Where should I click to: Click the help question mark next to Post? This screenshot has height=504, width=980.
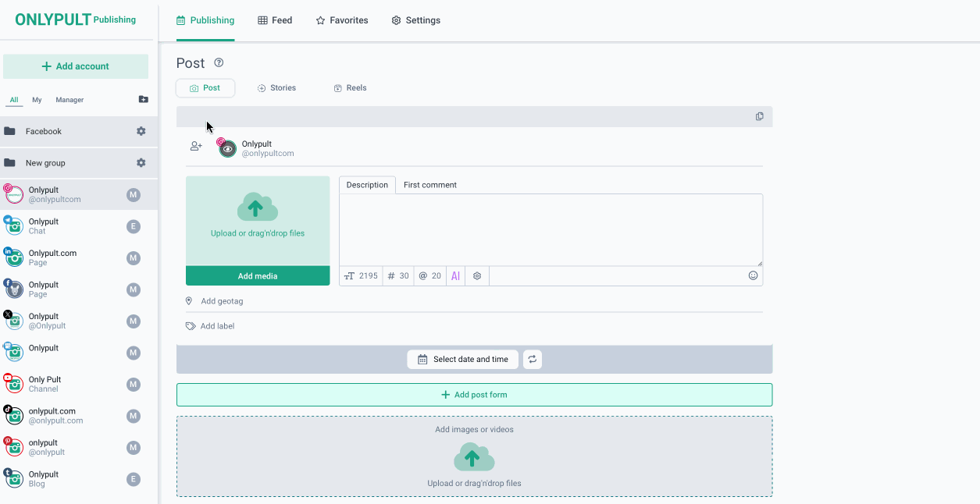[219, 63]
